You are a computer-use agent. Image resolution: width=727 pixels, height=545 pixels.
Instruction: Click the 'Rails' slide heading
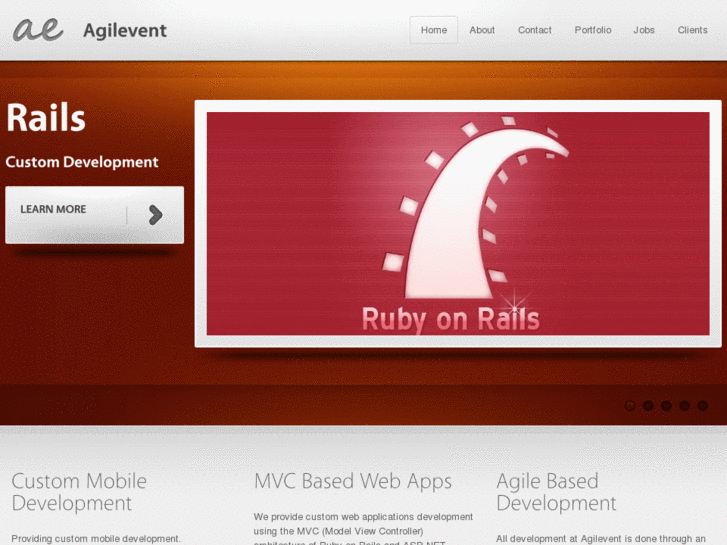(x=46, y=117)
